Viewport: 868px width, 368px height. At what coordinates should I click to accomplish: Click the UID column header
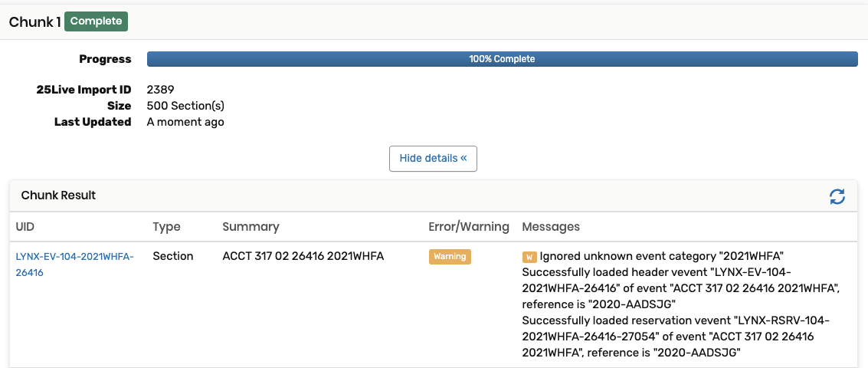click(x=25, y=227)
